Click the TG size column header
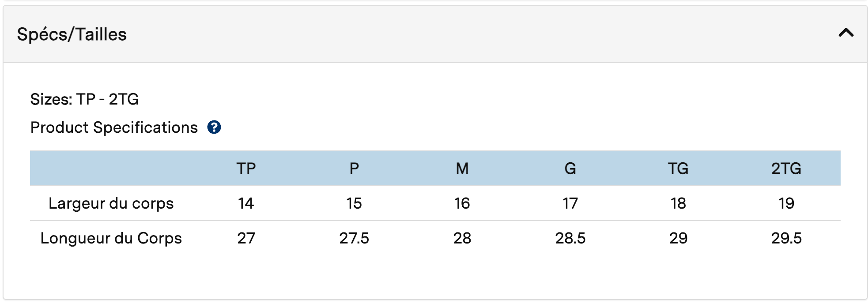 pos(678,168)
